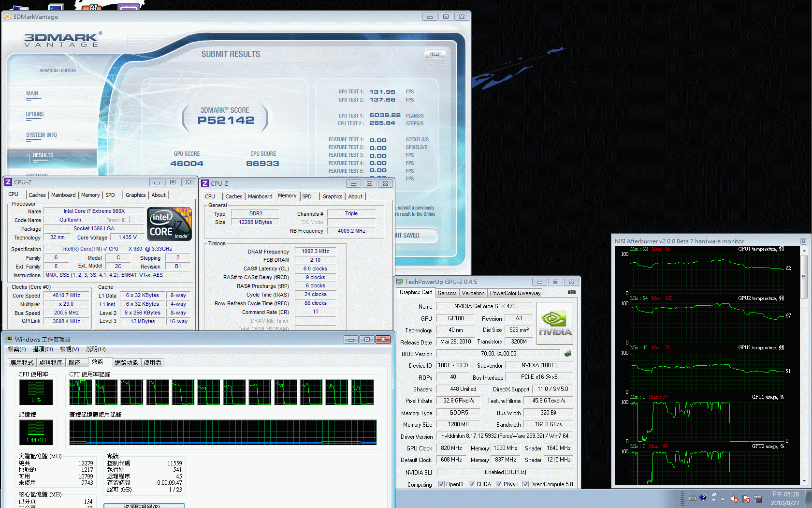
Task: Click the Core Speed 4610.7 MHz field
Action: pyautogui.click(x=67, y=295)
